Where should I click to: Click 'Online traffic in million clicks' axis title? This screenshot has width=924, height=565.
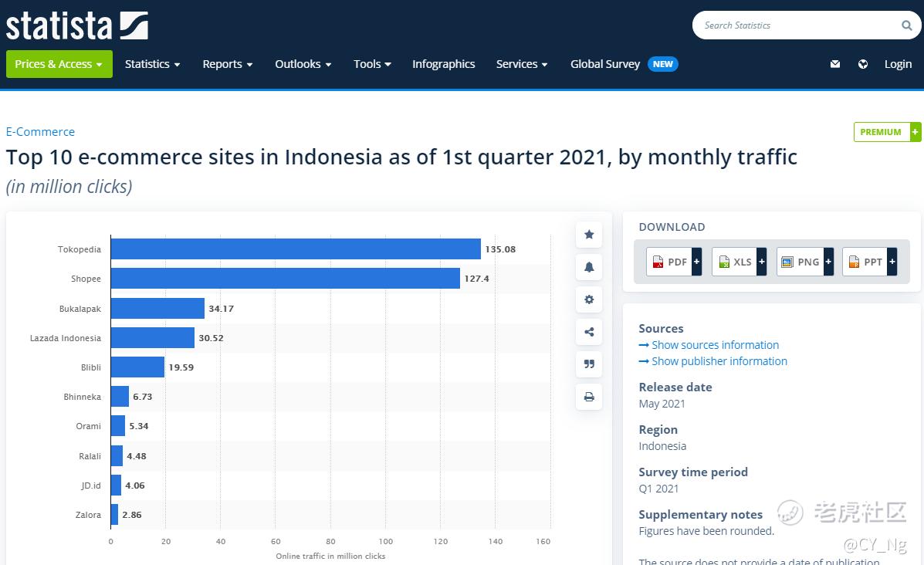(x=330, y=557)
